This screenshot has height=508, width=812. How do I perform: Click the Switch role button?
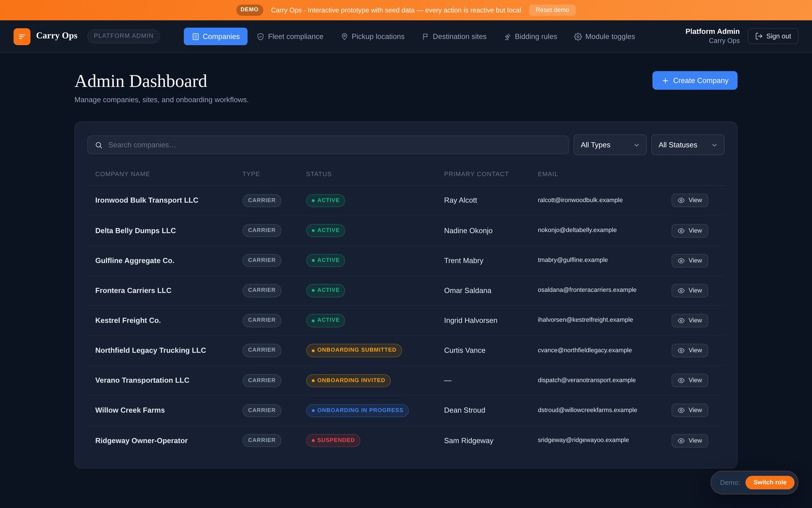769,483
